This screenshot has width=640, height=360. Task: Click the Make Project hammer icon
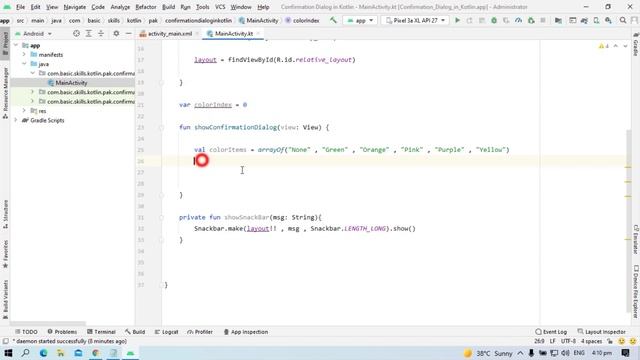pos(333,20)
